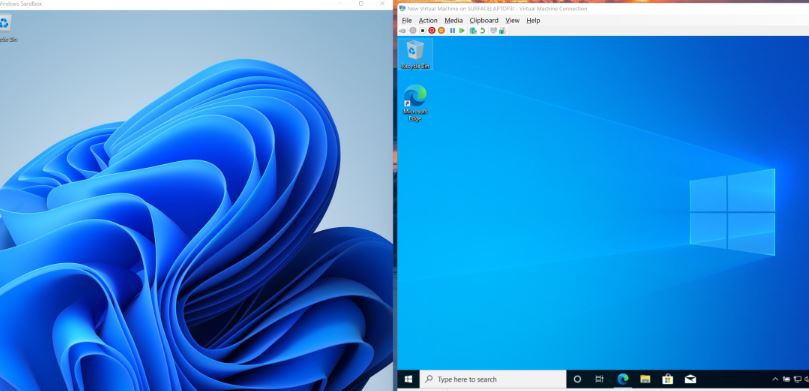Screen dimensions: 809x391
Task: Create a checkpoint from the toolbar
Action: (473, 30)
